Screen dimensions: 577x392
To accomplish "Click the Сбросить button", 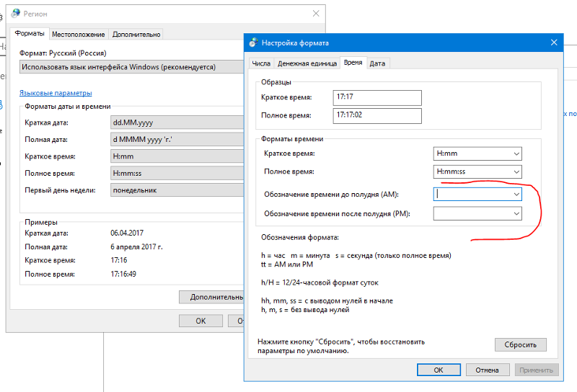I will pos(520,344).
